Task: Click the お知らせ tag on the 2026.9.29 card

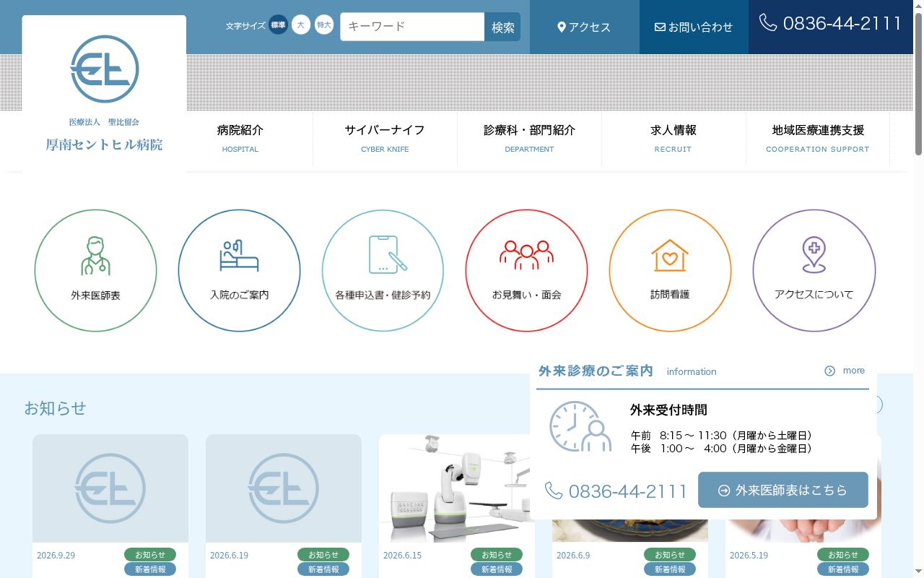Action: [x=150, y=555]
